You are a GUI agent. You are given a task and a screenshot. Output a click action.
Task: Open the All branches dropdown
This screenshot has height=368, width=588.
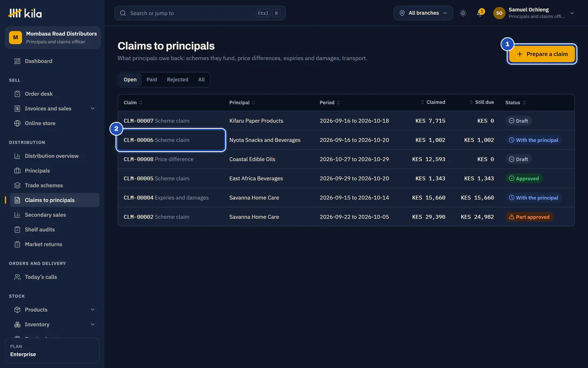[423, 13]
